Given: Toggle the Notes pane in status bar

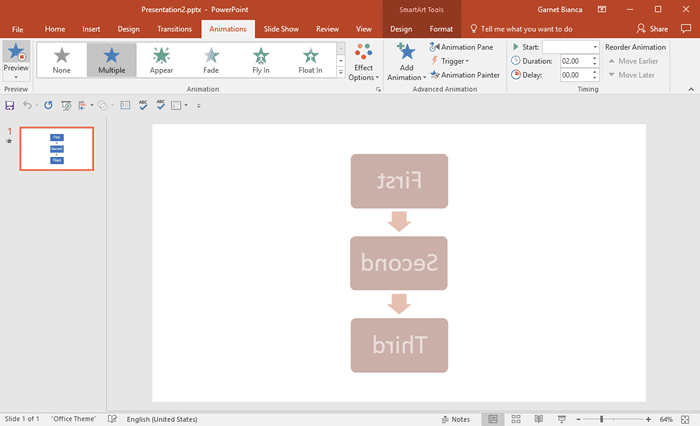Looking at the screenshot, I should click(455, 418).
